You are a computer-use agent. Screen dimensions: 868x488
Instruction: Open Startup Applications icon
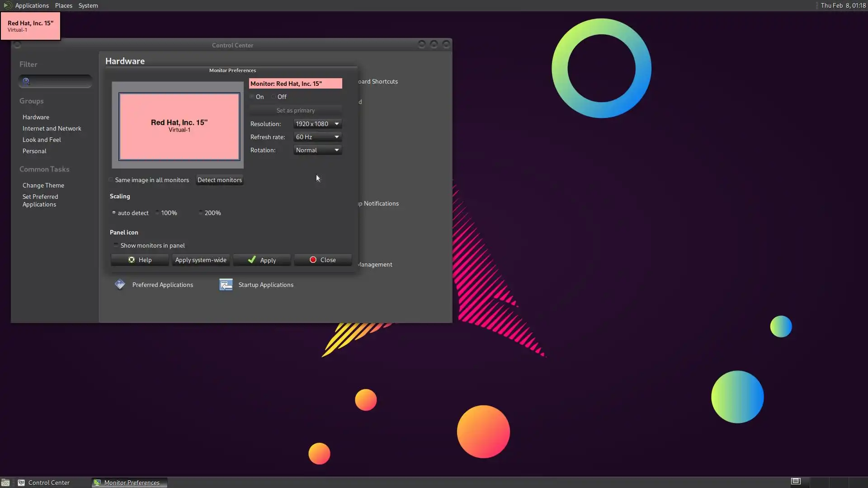coord(226,285)
